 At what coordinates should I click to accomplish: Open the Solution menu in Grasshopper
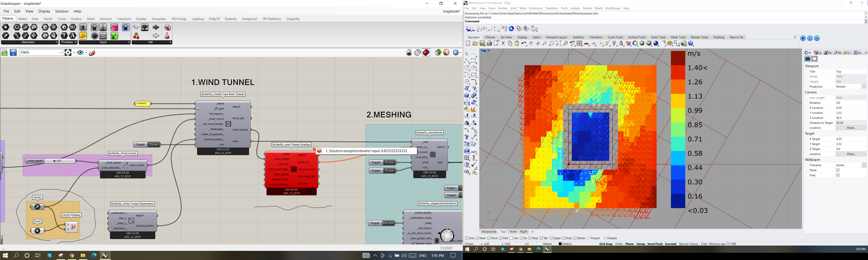point(62,12)
